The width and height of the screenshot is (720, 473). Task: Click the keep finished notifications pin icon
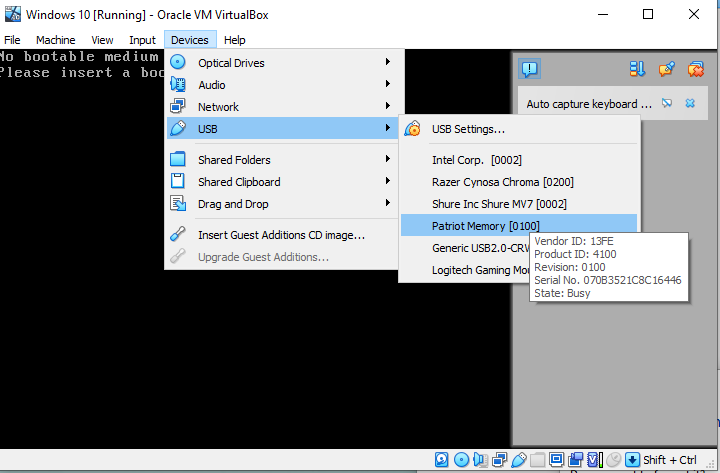(x=667, y=69)
